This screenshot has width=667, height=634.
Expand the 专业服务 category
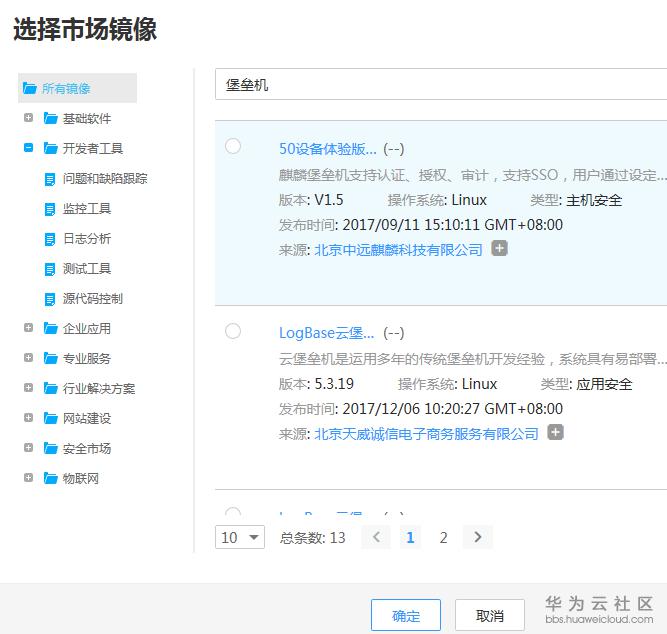29,357
